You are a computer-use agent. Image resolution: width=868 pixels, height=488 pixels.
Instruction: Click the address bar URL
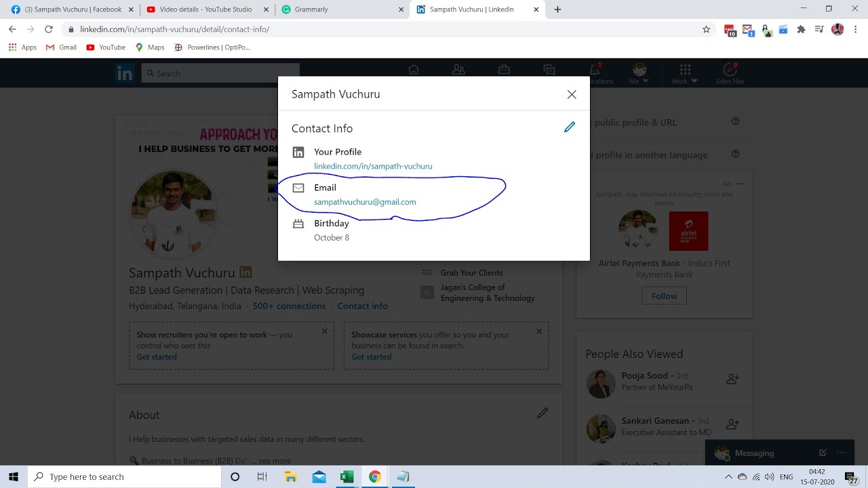click(x=174, y=29)
